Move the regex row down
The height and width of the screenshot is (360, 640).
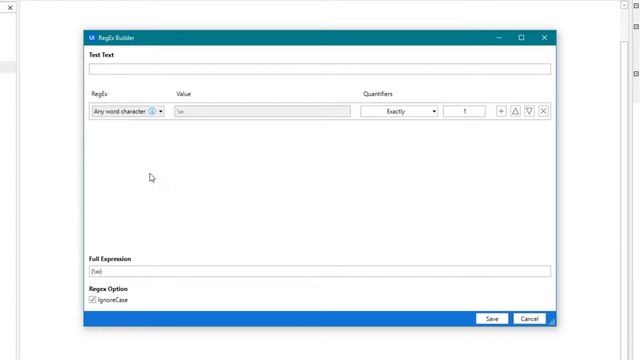click(529, 111)
